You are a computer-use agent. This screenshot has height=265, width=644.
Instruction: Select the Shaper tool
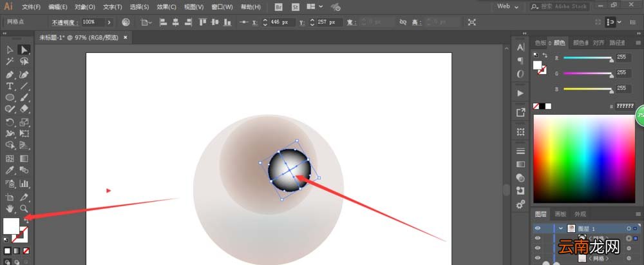coord(10,108)
